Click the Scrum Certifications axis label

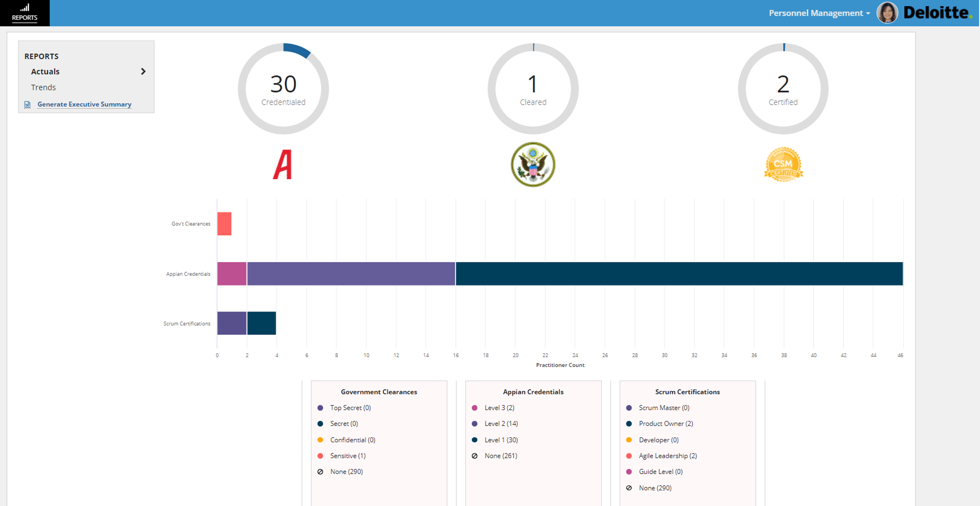[x=187, y=324]
